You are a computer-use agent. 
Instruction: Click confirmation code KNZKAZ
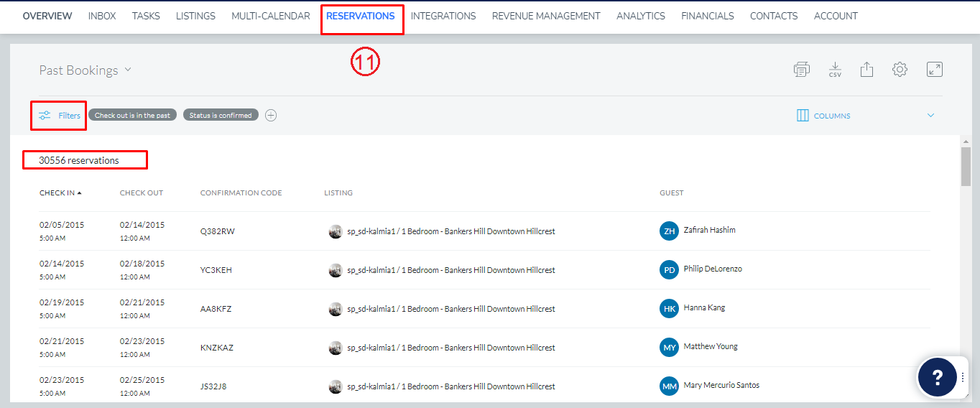point(217,348)
